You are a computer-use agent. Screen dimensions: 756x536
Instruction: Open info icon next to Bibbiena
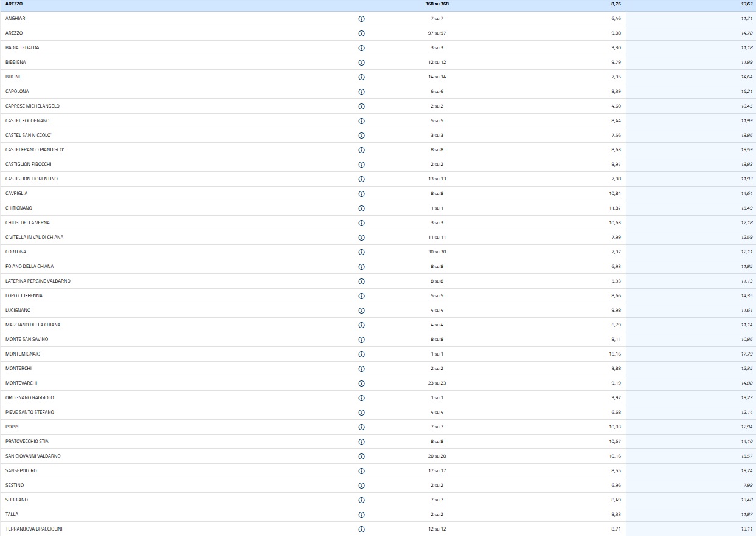coord(361,63)
